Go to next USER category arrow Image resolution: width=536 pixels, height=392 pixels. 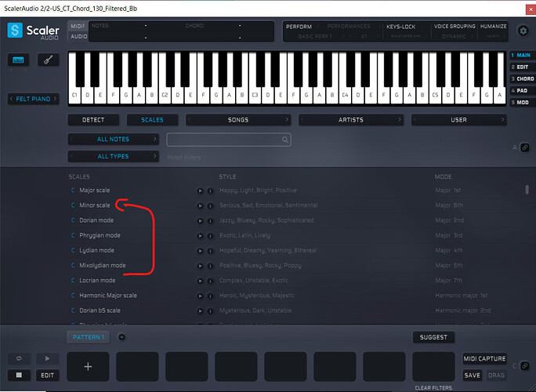(x=502, y=120)
